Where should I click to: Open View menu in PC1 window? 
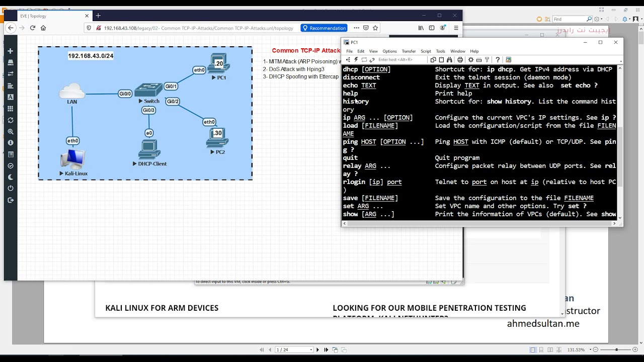tap(373, 51)
